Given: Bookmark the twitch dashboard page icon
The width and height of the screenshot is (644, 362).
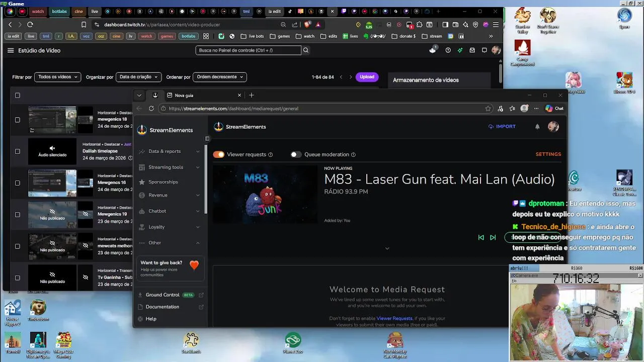Looking at the screenshot, I should click(84, 24).
